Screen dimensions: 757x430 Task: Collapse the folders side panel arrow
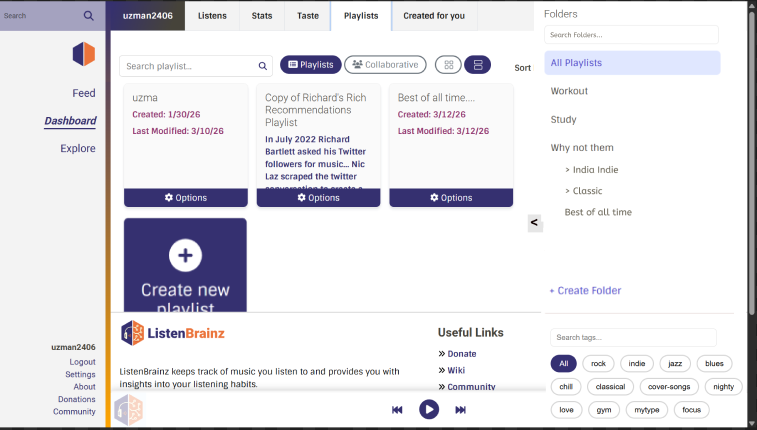point(535,223)
